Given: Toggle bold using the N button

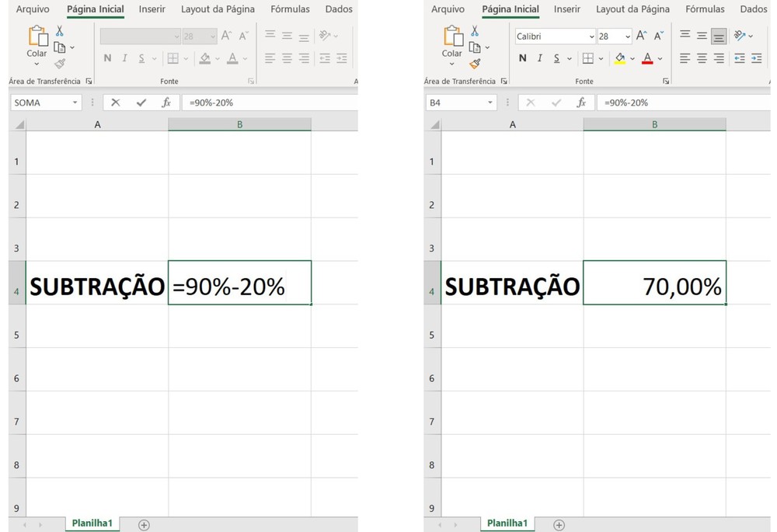Looking at the screenshot, I should point(521,57).
